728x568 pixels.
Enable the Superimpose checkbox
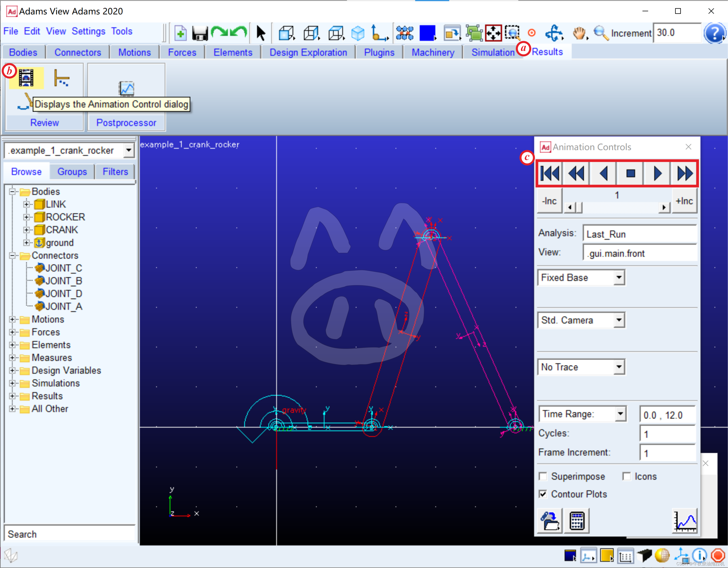tap(543, 476)
